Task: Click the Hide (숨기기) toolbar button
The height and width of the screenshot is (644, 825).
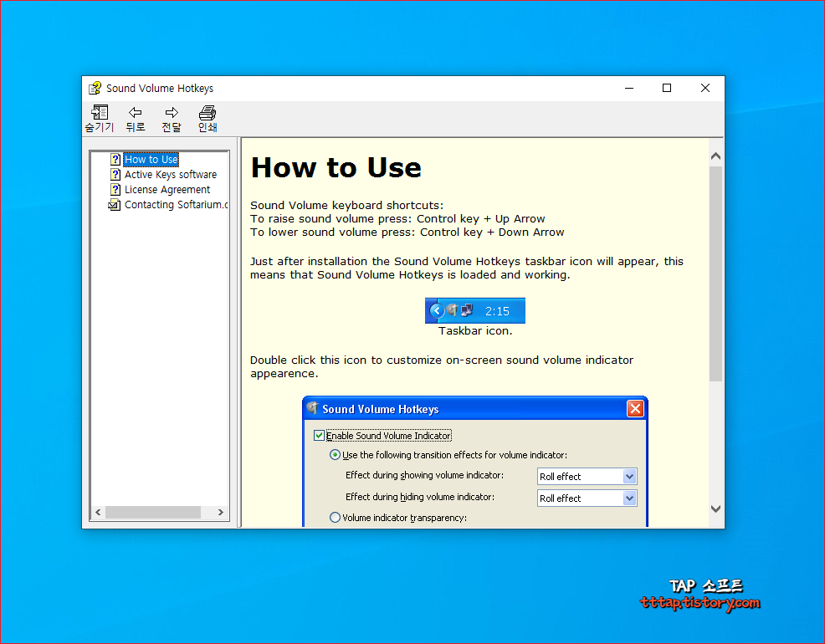Action: [100, 118]
